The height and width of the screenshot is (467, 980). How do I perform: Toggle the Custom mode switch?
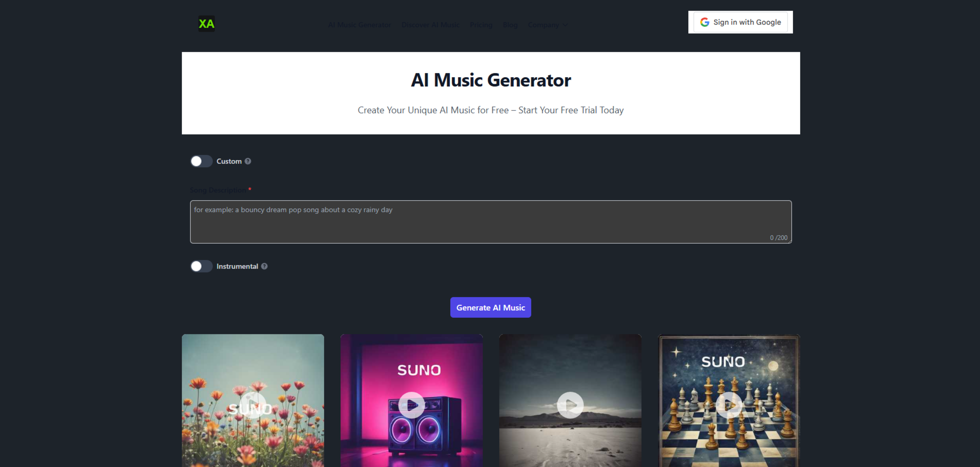coord(201,161)
